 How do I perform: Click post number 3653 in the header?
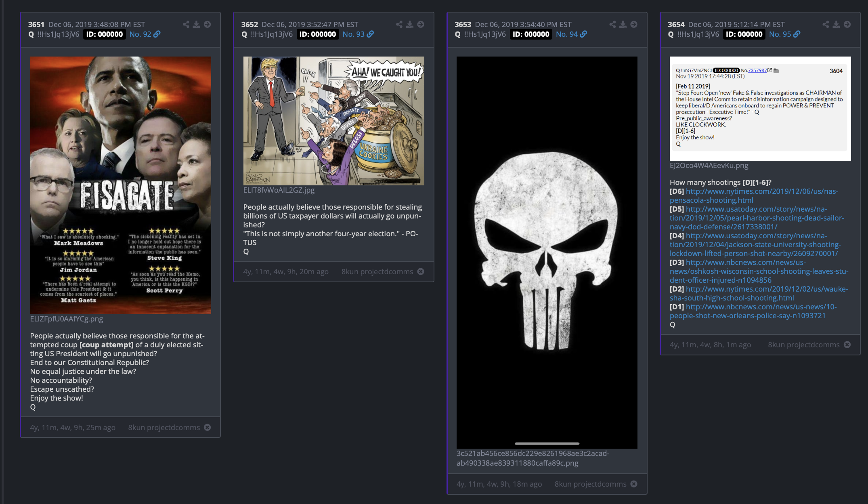(x=463, y=25)
